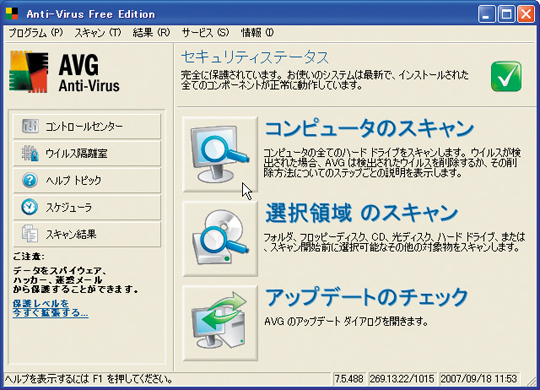The height and width of the screenshot is (390, 540).
Task: Click 選択領域 のスキャン heading
Action: pos(362,213)
